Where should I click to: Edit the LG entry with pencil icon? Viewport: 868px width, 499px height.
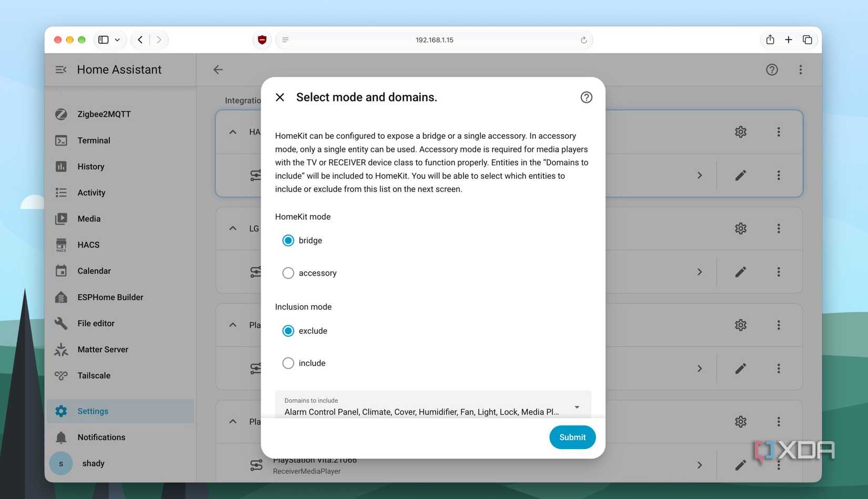[x=740, y=272]
